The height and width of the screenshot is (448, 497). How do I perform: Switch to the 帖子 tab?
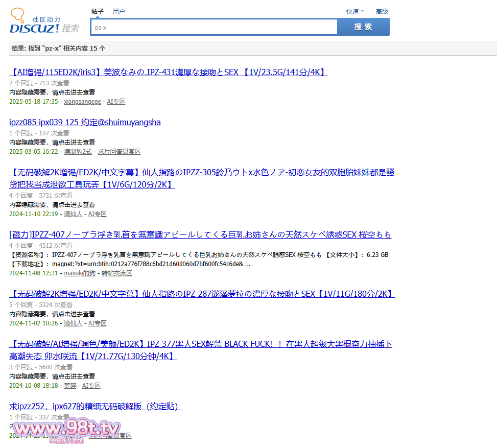tap(98, 11)
